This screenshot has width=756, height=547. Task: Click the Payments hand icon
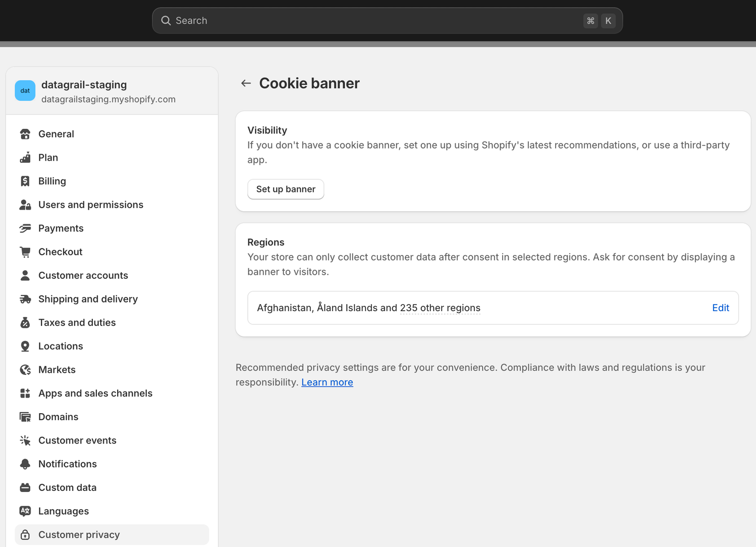(x=25, y=228)
